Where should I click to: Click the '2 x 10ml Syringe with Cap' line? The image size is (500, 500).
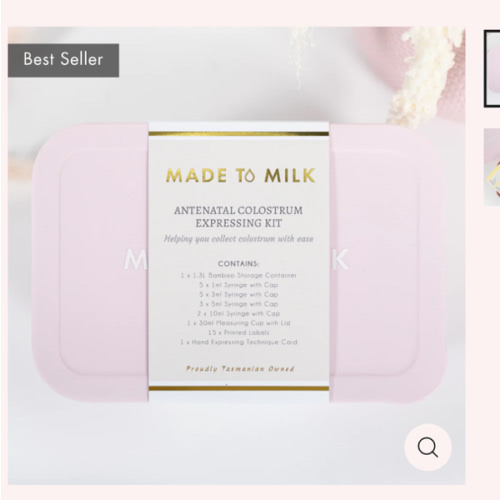click(238, 313)
